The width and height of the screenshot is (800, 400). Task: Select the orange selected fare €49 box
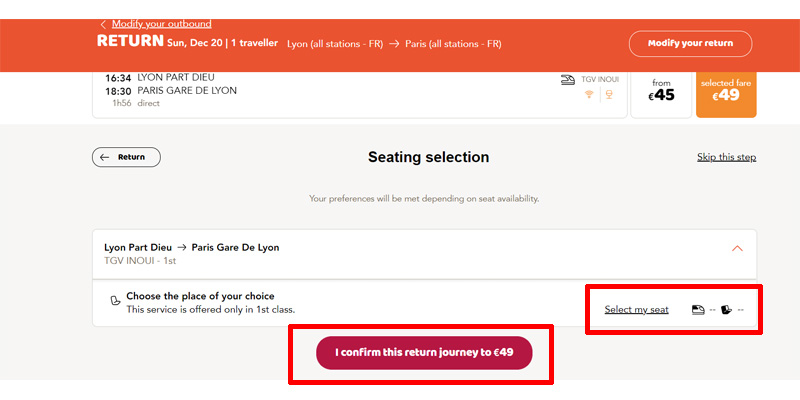[x=726, y=94]
